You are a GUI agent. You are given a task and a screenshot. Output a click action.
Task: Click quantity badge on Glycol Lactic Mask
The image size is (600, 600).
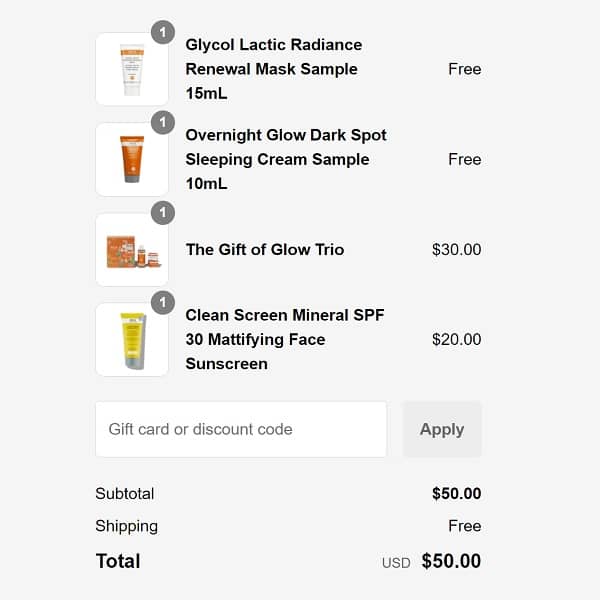(163, 32)
